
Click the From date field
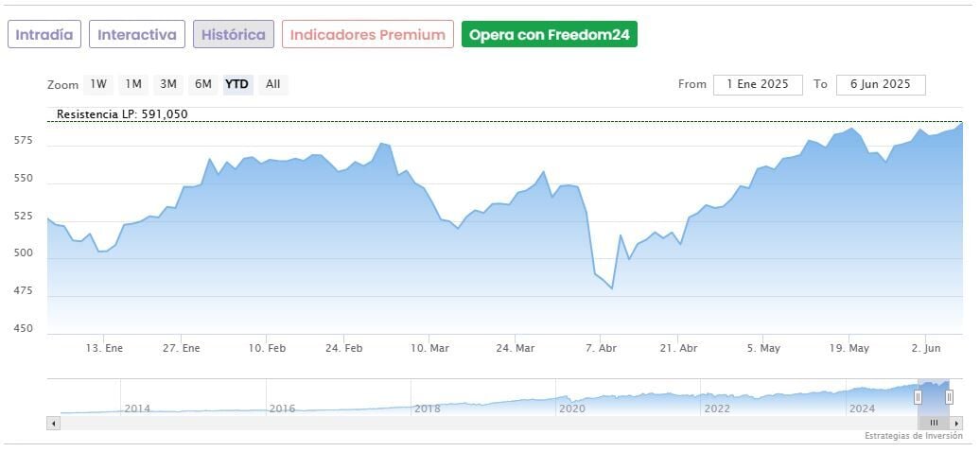point(758,84)
